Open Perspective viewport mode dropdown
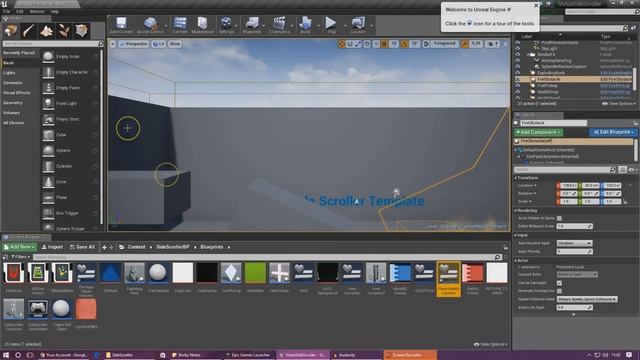640x360 pixels. pyautogui.click(x=133, y=44)
